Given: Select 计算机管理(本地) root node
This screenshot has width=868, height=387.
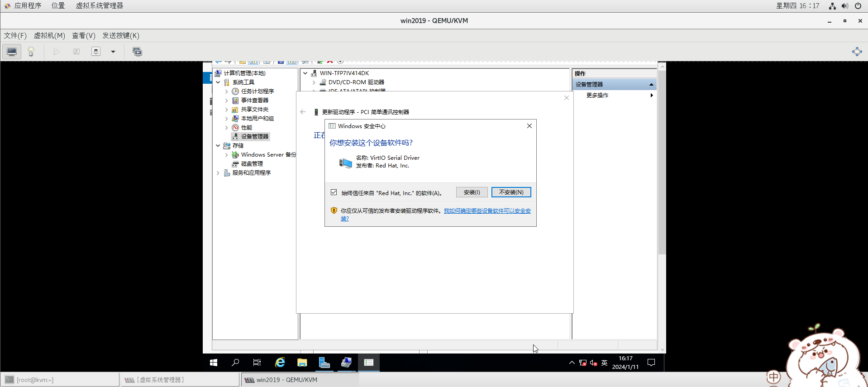Looking at the screenshot, I should pyautogui.click(x=244, y=73).
